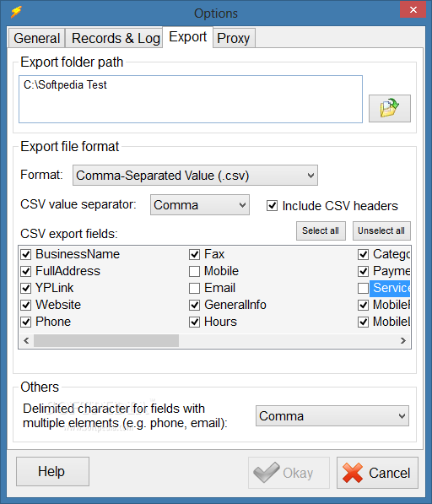Screen dimensions: 432x504
Task: Open the Proxy tab
Action: (x=234, y=38)
